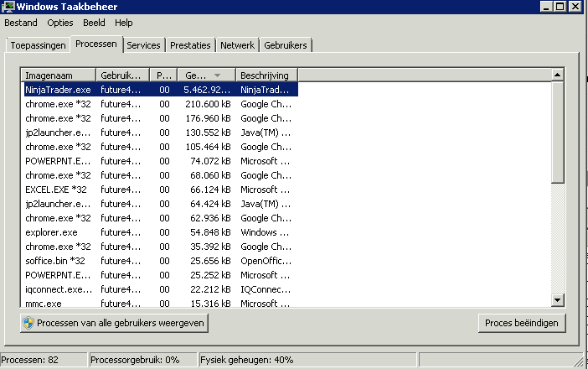Click the Fysiek geheugen: 40% status entry
The height and width of the screenshot is (369, 588).
click(307, 360)
